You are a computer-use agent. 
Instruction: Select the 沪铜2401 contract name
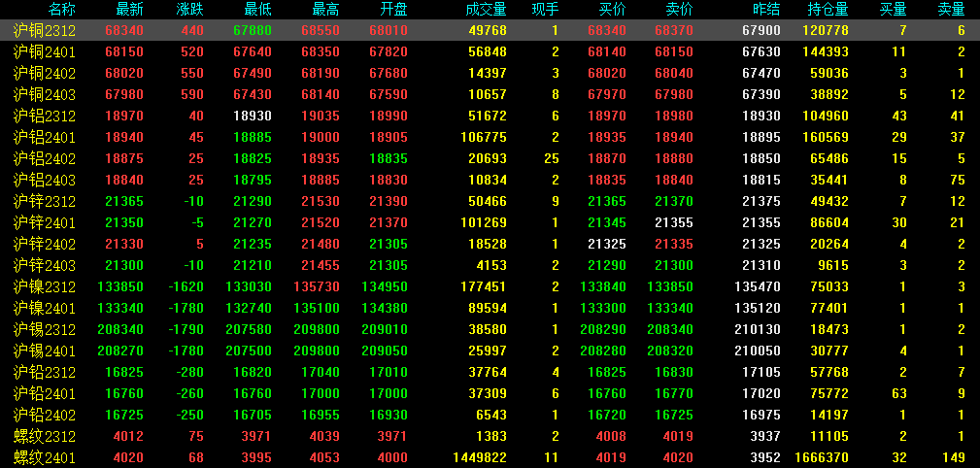pyautogui.click(x=45, y=51)
